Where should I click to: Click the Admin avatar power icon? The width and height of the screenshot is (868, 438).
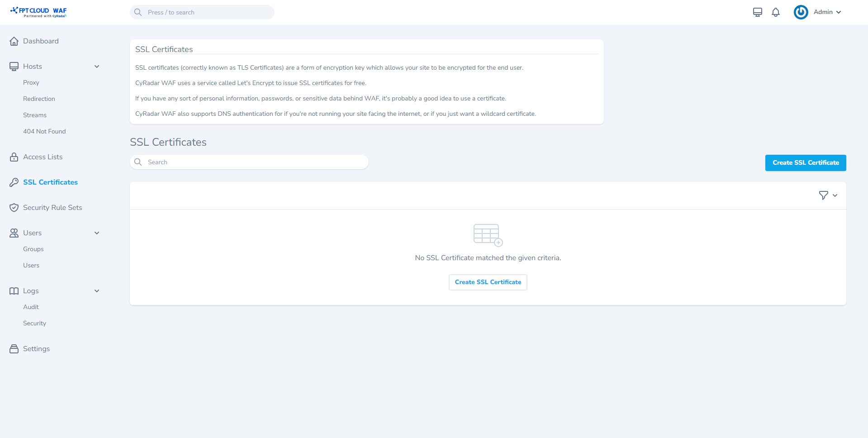pos(801,12)
